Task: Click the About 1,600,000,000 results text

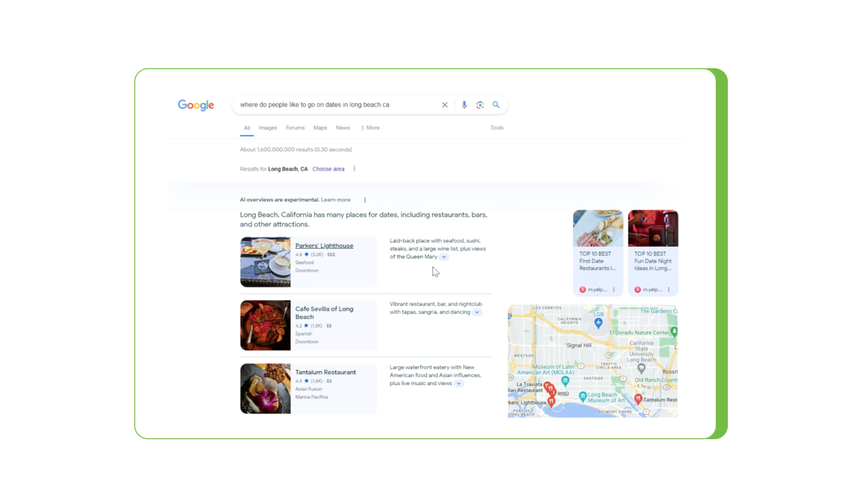Action: [296, 150]
